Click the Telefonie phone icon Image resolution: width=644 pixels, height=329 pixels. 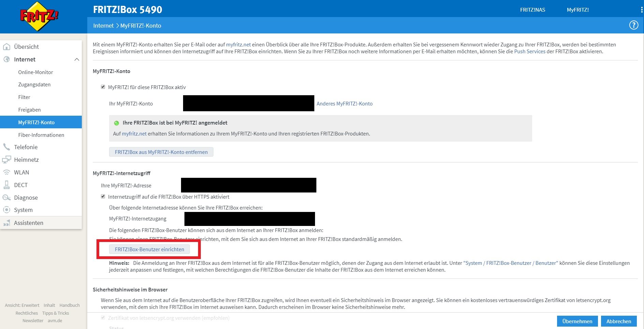point(6,147)
